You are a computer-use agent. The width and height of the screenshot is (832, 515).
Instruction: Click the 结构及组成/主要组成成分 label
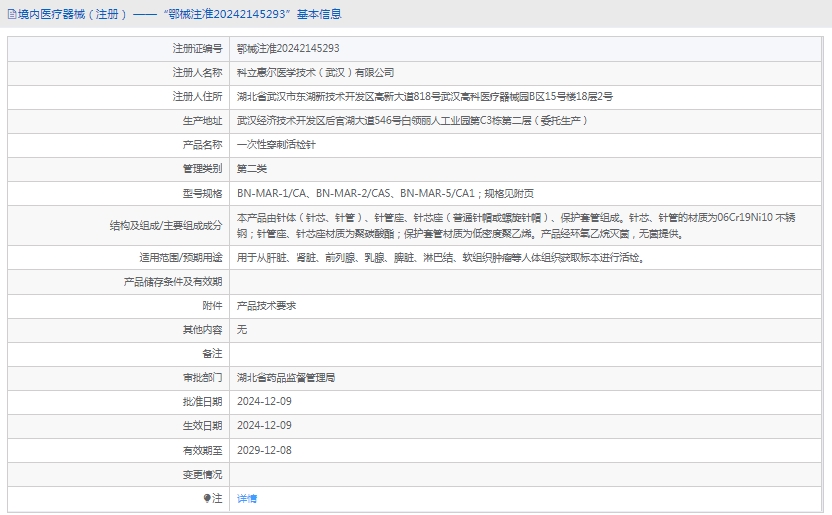166,225
